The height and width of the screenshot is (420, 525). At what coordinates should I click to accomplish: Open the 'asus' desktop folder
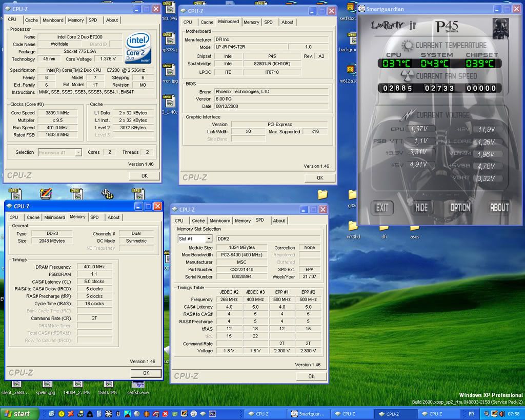[x=414, y=228]
